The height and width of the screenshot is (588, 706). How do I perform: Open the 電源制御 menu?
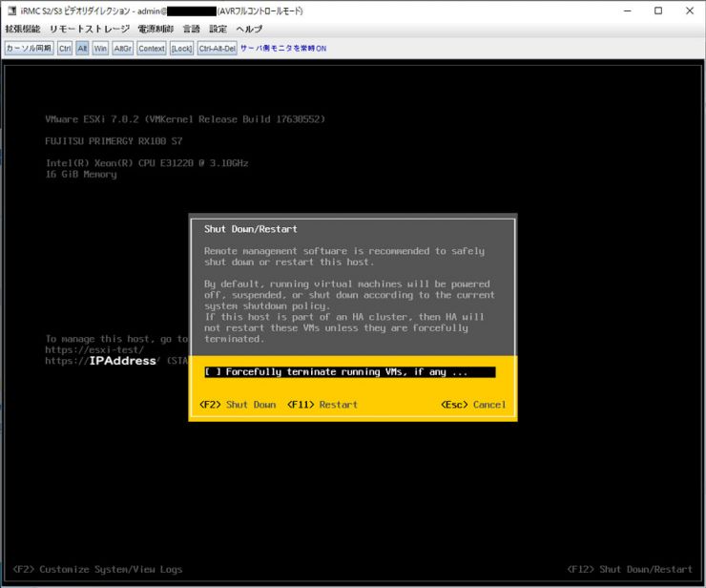pos(156,30)
